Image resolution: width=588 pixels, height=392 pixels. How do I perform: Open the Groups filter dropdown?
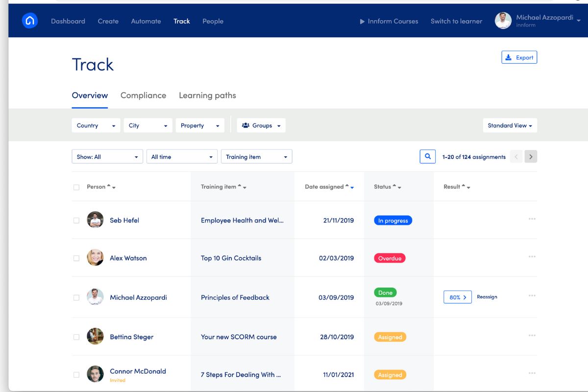(261, 125)
